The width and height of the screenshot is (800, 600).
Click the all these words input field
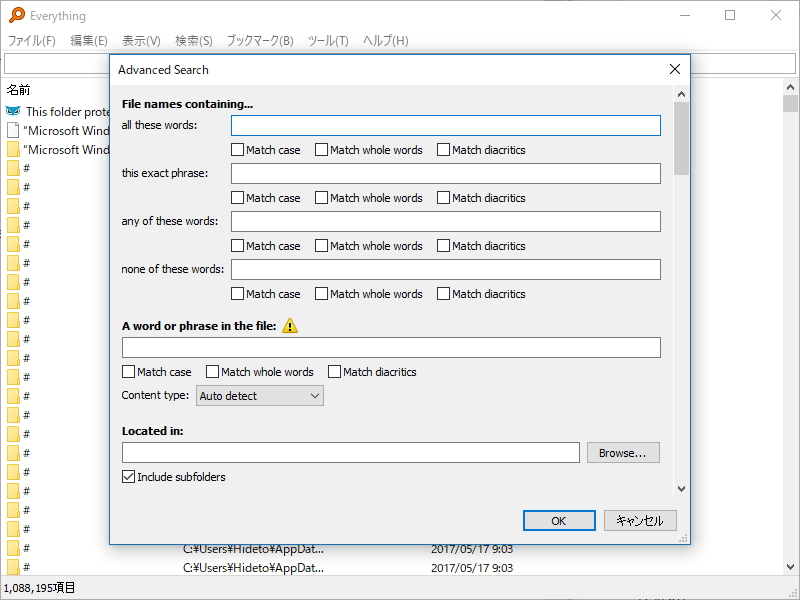click(x=445, y=125)
